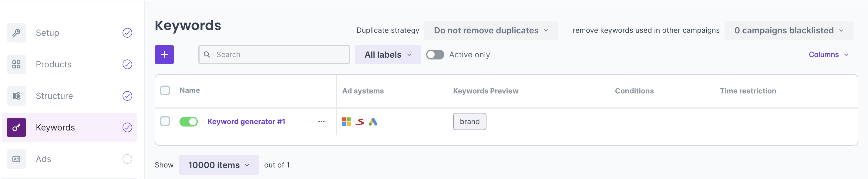Click the Products grid icon

tap(16, 64)
